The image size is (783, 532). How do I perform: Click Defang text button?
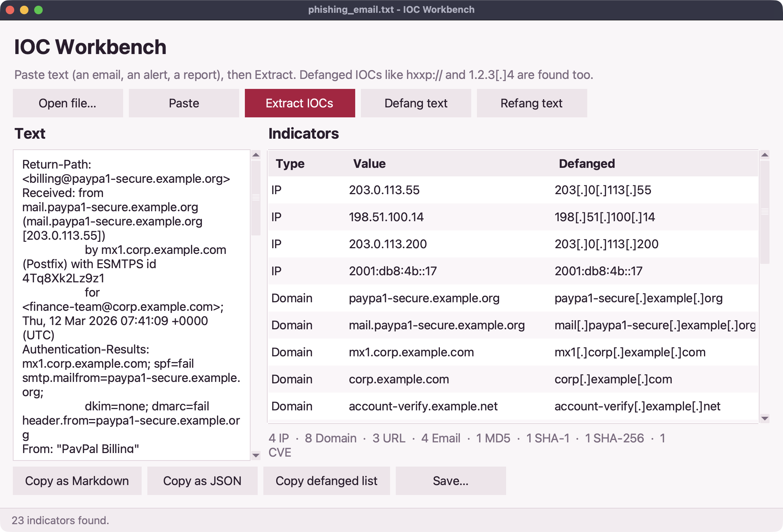point(416,103)
